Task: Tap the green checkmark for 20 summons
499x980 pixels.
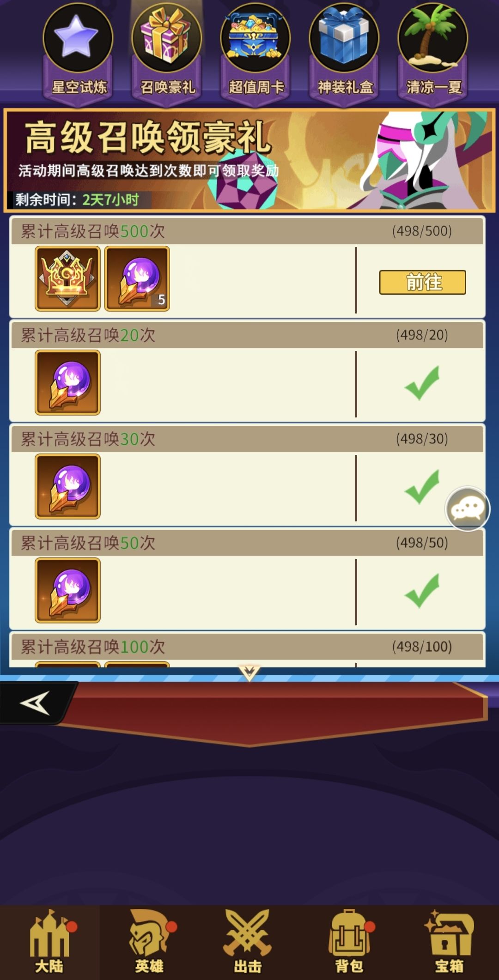Action: [x=422, y=383]
